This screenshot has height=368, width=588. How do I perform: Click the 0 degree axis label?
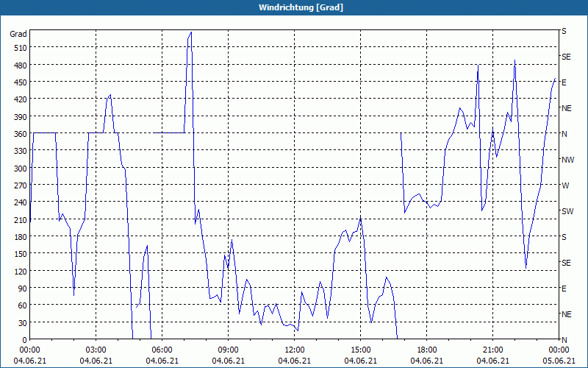[x=25, y=340]
